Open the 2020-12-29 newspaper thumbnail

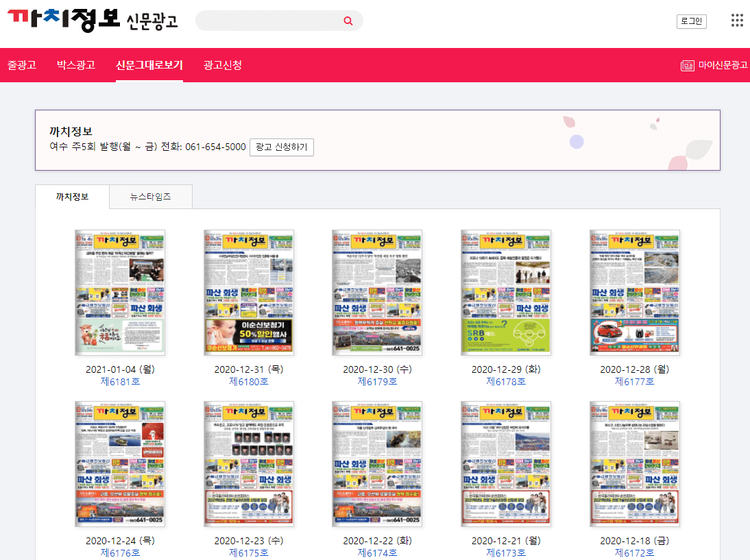[505, 293]
